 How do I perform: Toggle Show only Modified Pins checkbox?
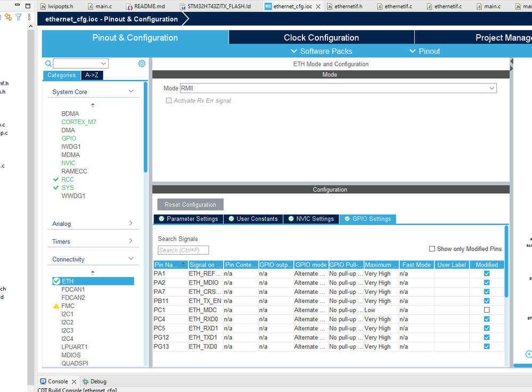(x=432, y=249)
